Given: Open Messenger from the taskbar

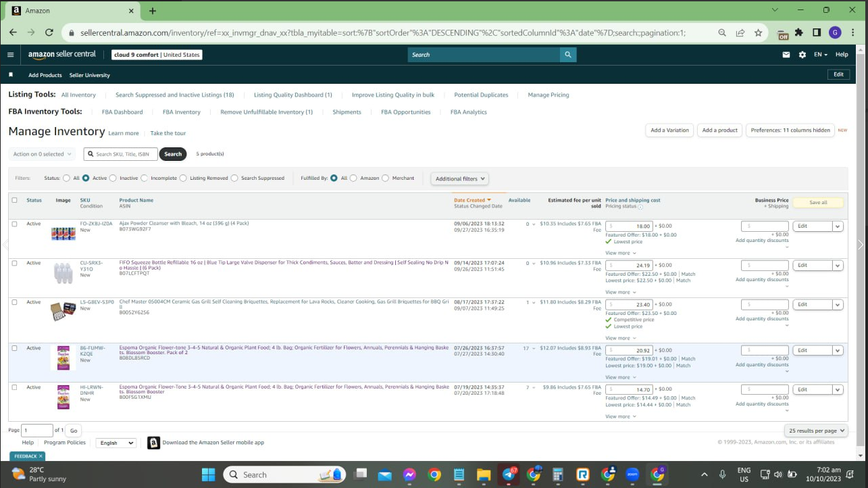Looking at the screenshot, I should point(409,474).
